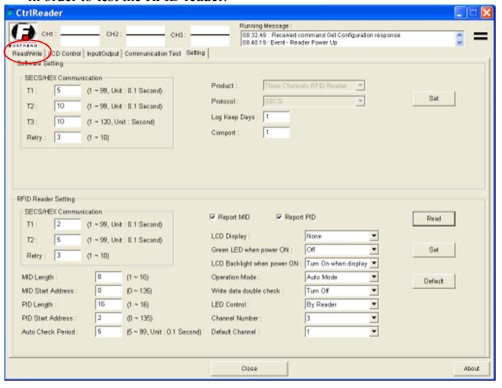Switch to Communication Test tab
Image resolution: width=502 pixels, height=388 pixels.
pos(153,53)
